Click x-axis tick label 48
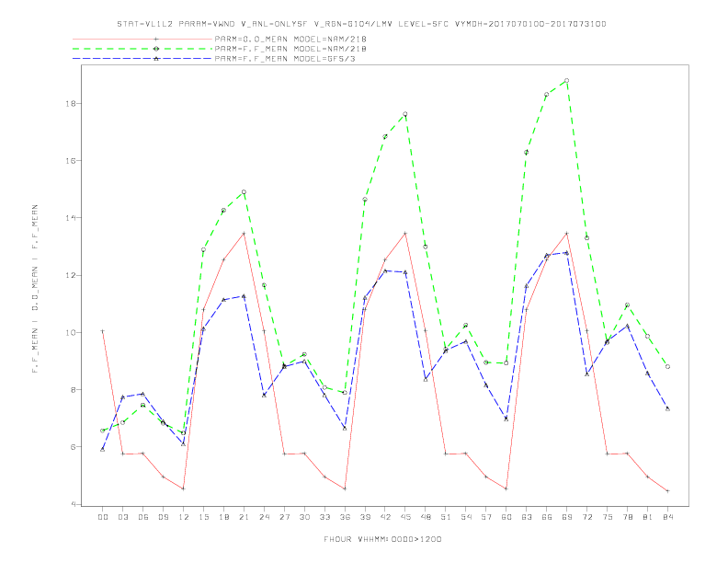Viewport: 728px width, 563px height. pos(426,517)
